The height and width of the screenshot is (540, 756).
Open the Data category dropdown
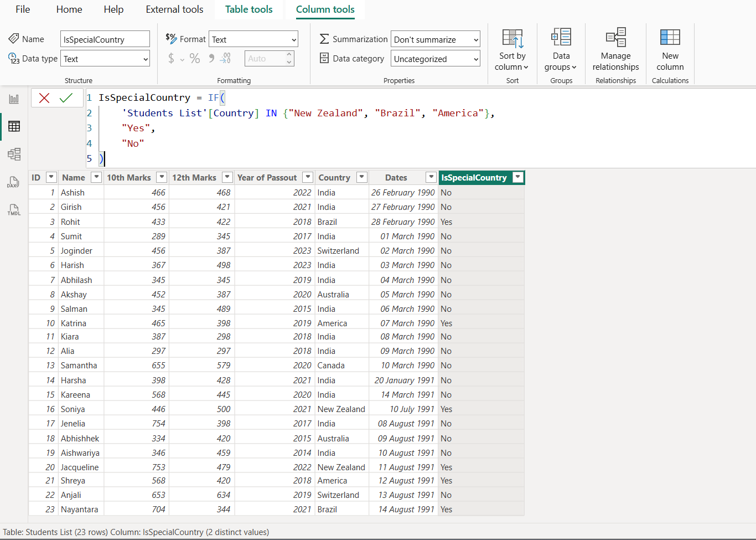click(x=435, y=59)
